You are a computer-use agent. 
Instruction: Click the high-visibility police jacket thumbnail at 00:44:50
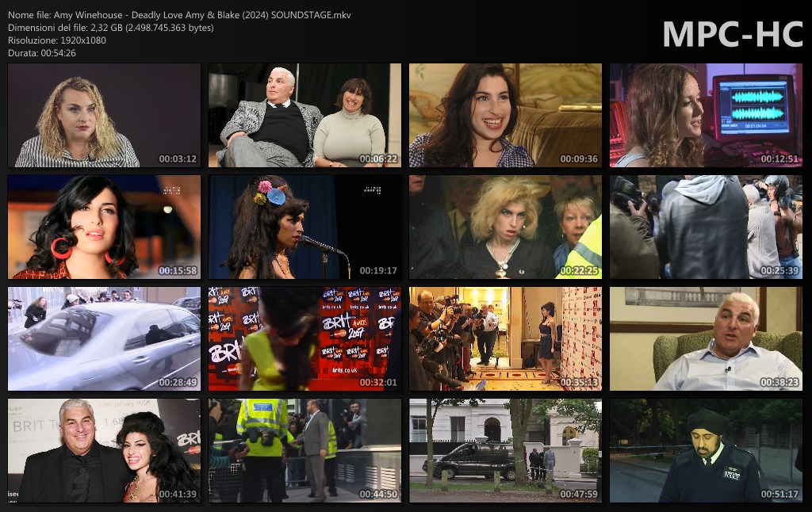click(304, 450)
